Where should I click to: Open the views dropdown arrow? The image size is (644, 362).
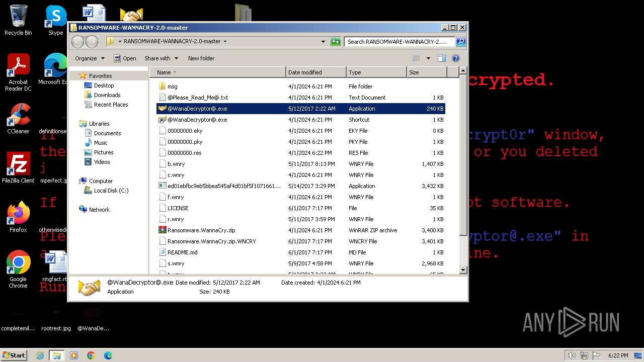pos(428,58)
